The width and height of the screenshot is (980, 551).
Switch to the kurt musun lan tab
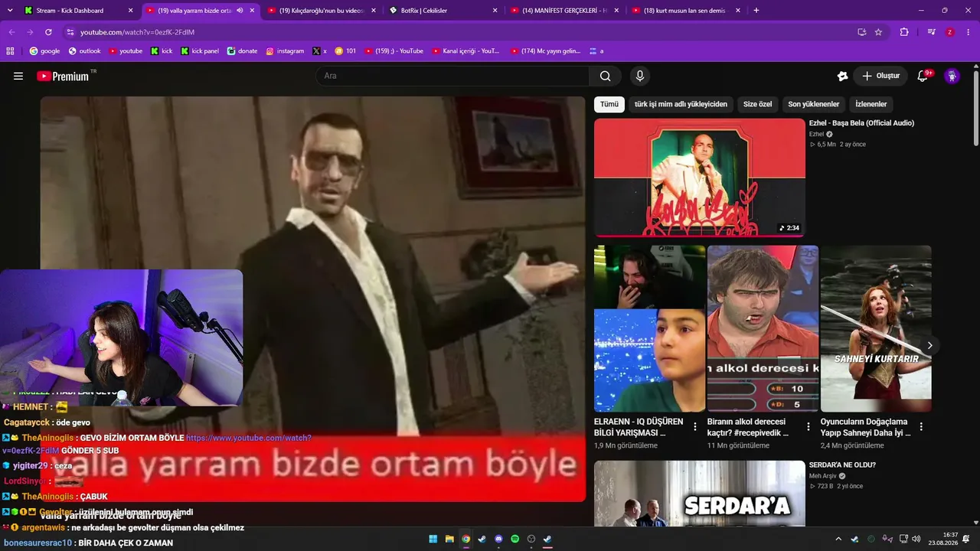[686, 11]
